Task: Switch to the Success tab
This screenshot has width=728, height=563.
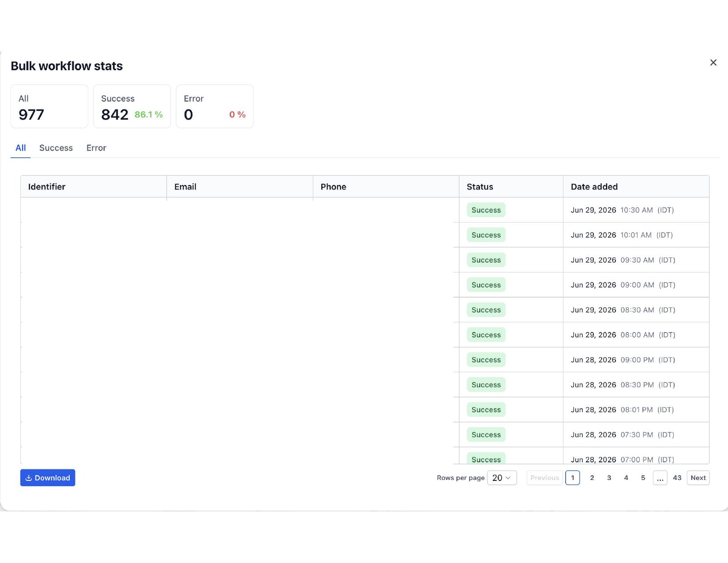Action: point(56,148)
